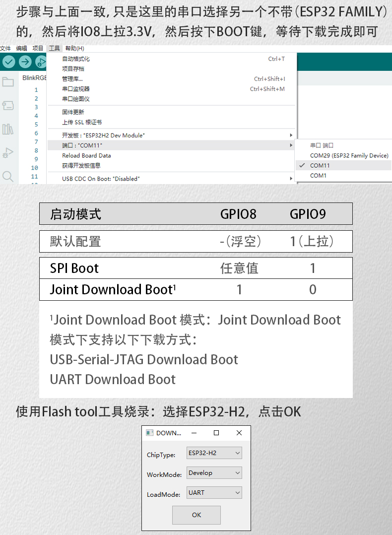
Task: Open the Debug sidebar icon
Action: (x=8, y=152)
